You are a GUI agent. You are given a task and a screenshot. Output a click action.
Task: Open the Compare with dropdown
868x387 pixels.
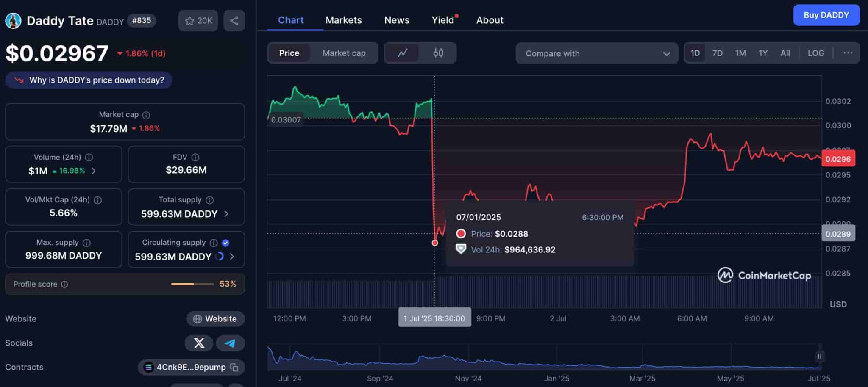coord(597,53)
